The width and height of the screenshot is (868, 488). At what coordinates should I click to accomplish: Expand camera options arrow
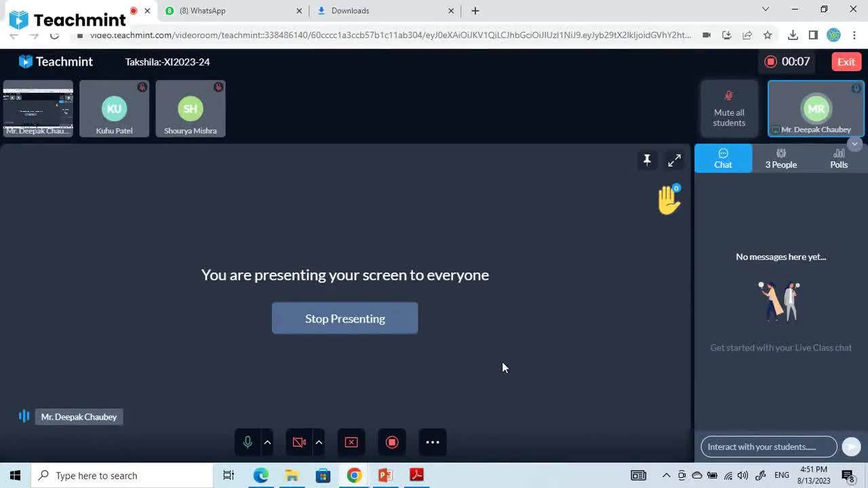pos(319,443)
